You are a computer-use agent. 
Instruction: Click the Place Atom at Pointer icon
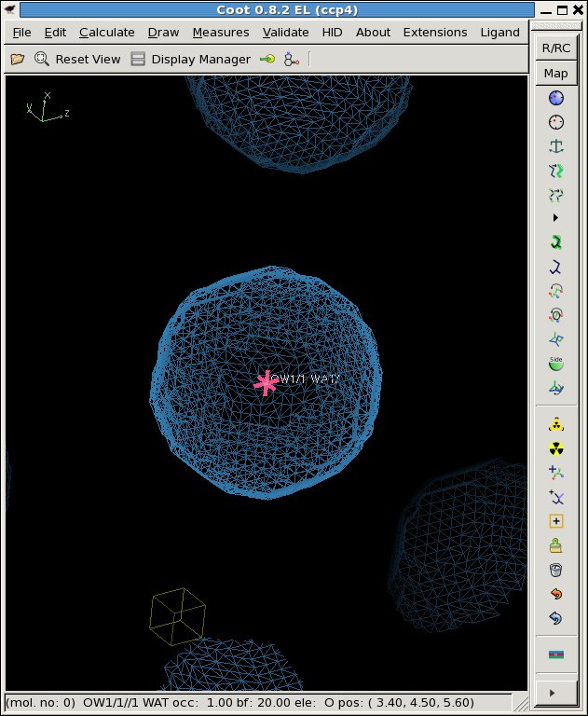[556, 521]
